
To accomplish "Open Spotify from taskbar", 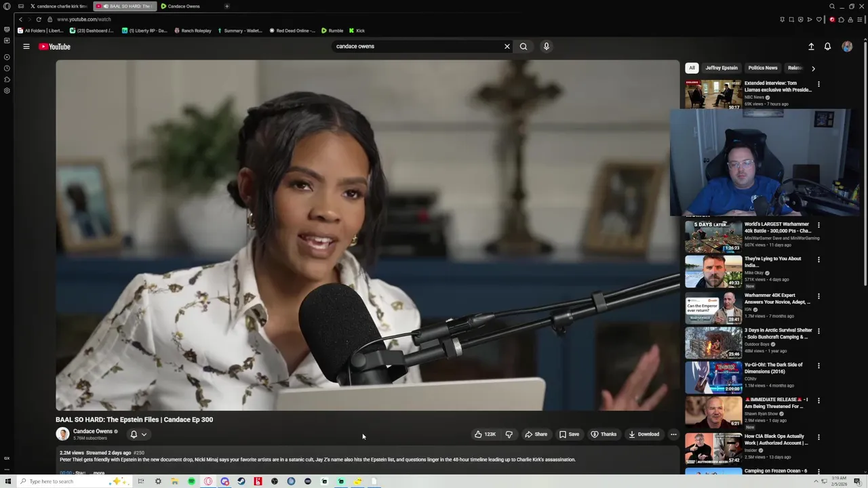I will (191, 481).
